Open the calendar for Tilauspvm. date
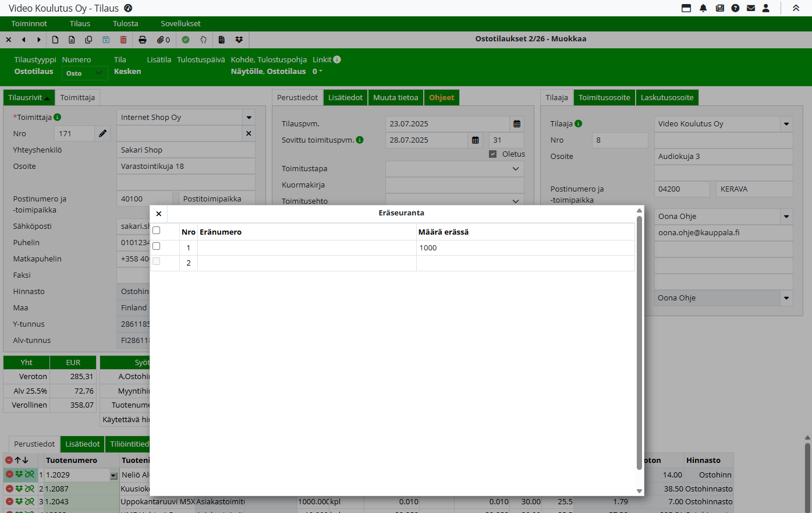This screenshot has height=513, width=812. [x=517, y=124]
